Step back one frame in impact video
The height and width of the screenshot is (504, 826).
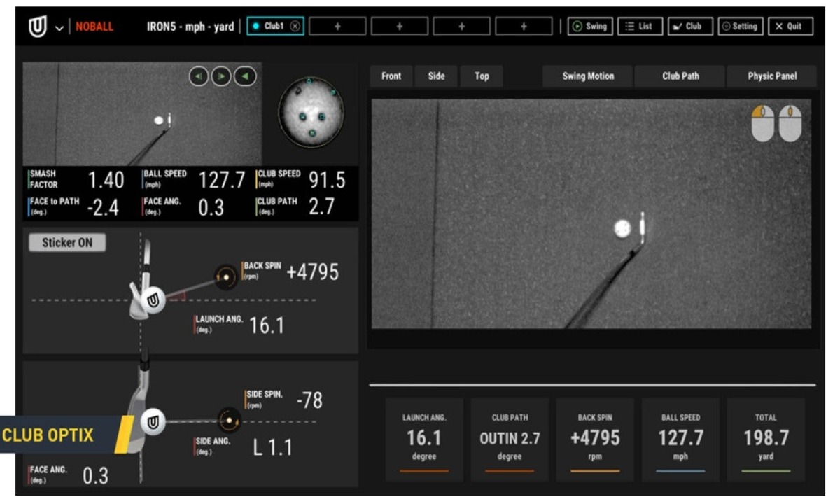coord(199,76)
